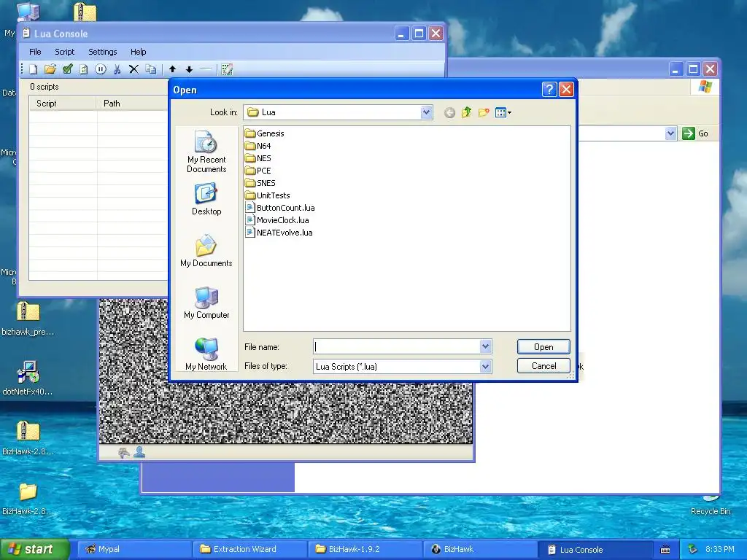Image resolution: width=747 pixels, height=560 pixels.
Task: Switch to Extraction Wizard in the taskbar
Action: click(250, 549)
